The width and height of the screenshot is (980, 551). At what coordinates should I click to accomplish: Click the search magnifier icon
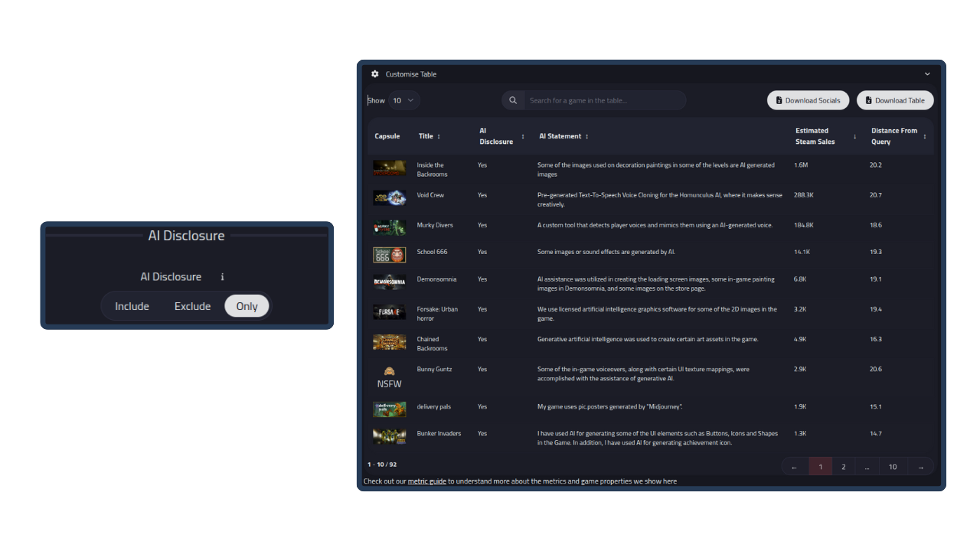click(x=512, y=100)
